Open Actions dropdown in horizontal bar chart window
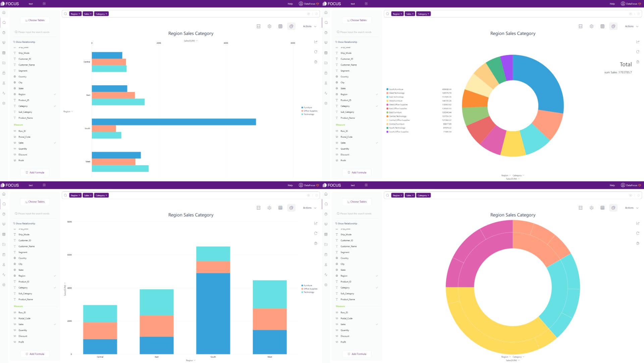 pos(309,26)
